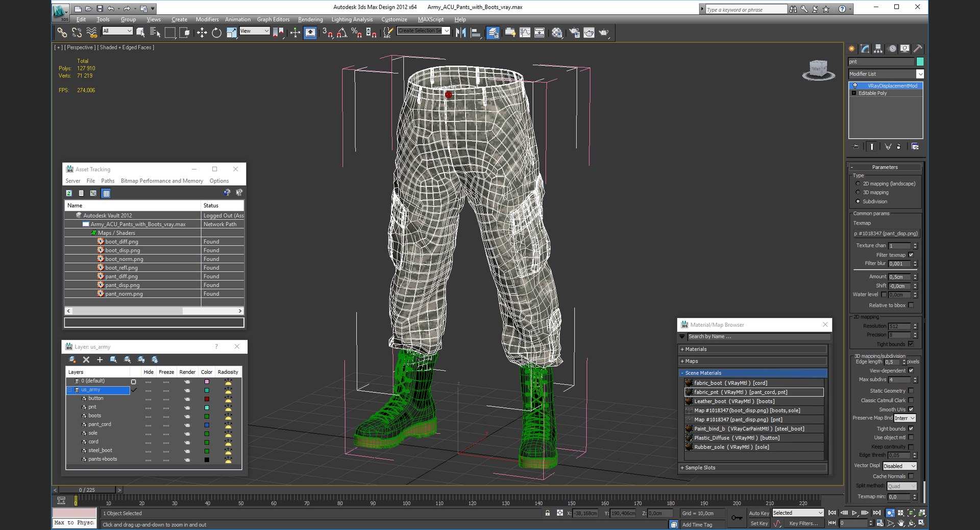Image resolution: width=980 pixels, height=530 pixels.
Task: Enable Static Geometry checkbox
Action: click(911, 391)
